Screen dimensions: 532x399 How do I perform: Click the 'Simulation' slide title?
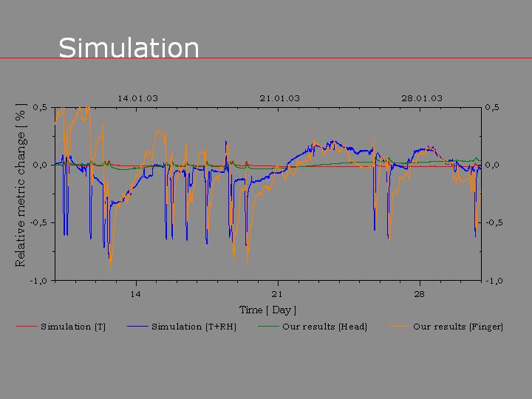click(x=129, y=48)
